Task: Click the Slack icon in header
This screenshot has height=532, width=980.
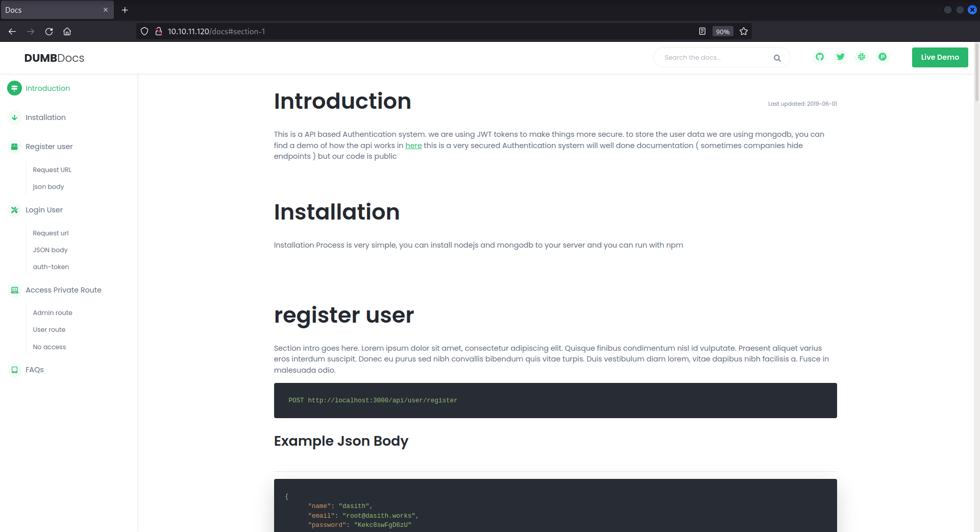Action: click(x=862, y=57)
